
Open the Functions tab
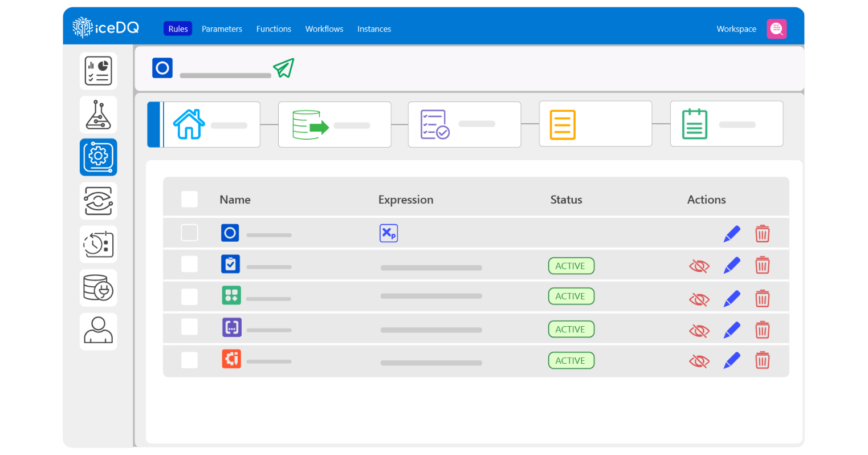274,29
